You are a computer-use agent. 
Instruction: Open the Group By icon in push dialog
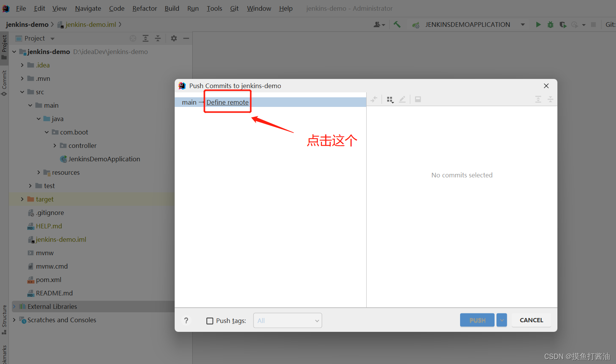390,100
